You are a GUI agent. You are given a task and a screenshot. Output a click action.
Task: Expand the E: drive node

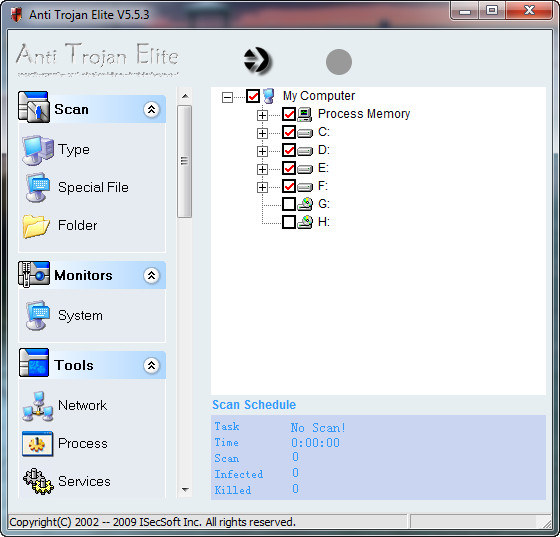[262, 169]
